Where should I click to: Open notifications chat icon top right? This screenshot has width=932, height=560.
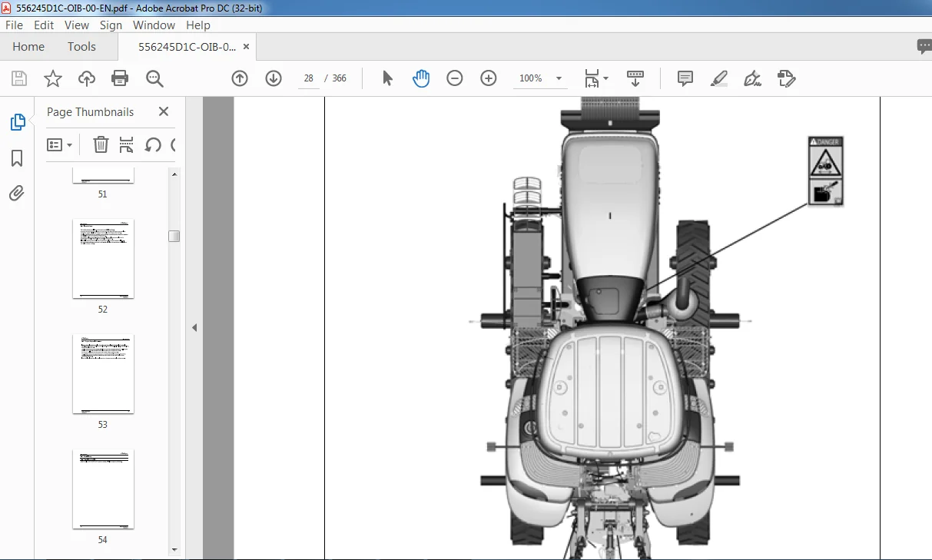925,47
